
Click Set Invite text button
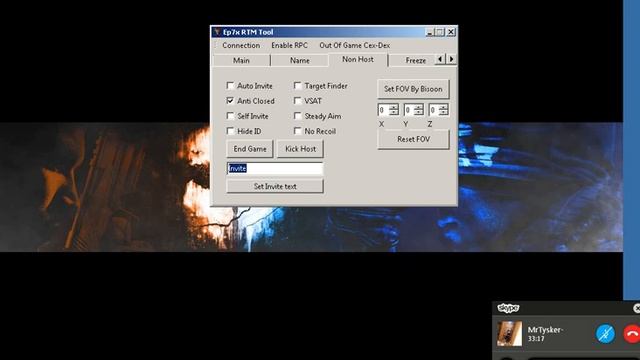275,187
